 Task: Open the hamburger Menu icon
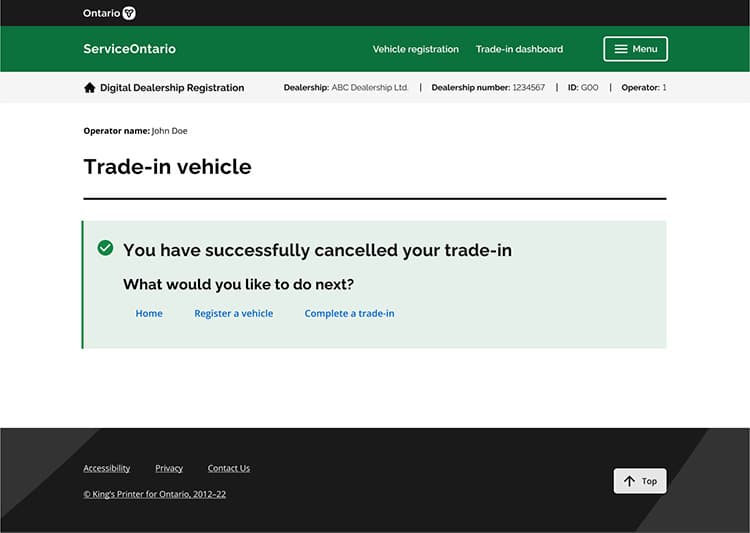coord(621,49)
